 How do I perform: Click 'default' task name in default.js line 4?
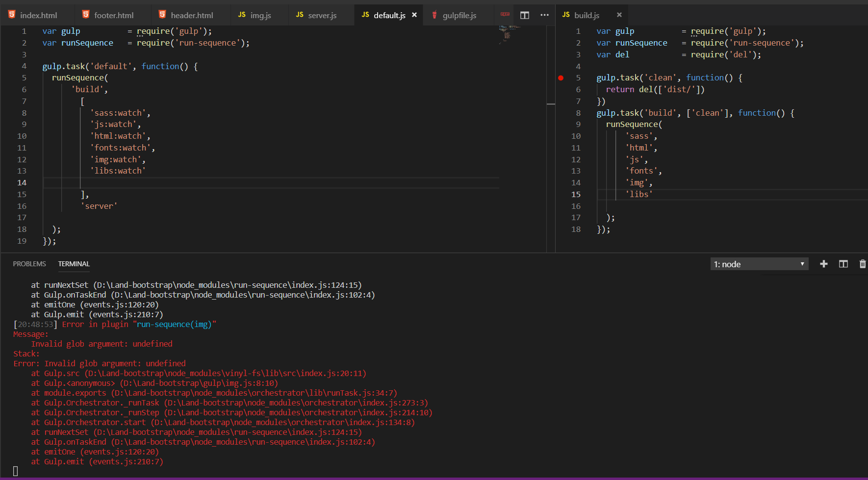(x=111, y=66)
